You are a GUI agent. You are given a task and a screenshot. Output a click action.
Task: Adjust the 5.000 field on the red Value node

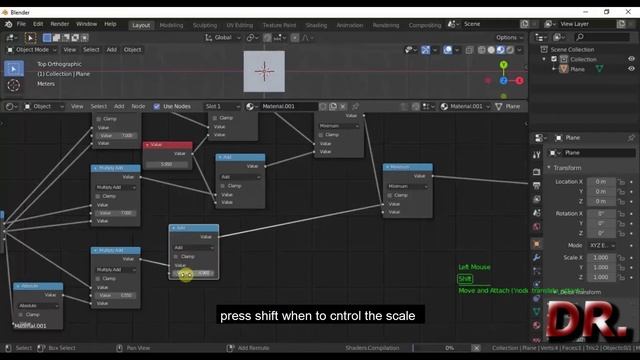167,164
